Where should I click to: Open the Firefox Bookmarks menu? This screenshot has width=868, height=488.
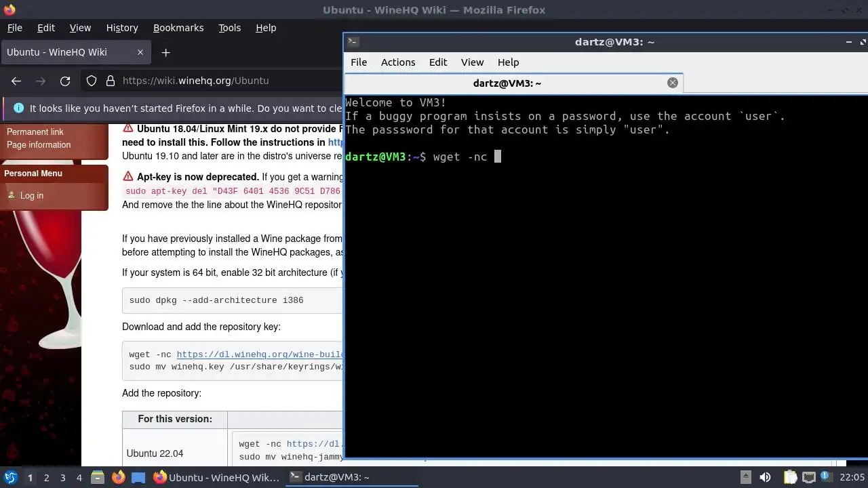(x=178, y=28)
